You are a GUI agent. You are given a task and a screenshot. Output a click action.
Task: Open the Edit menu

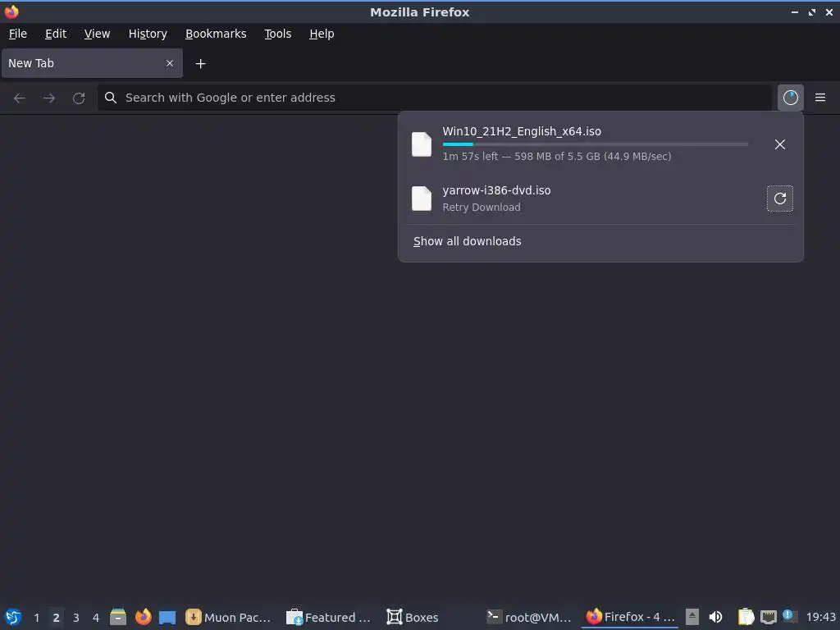[56, 34]
